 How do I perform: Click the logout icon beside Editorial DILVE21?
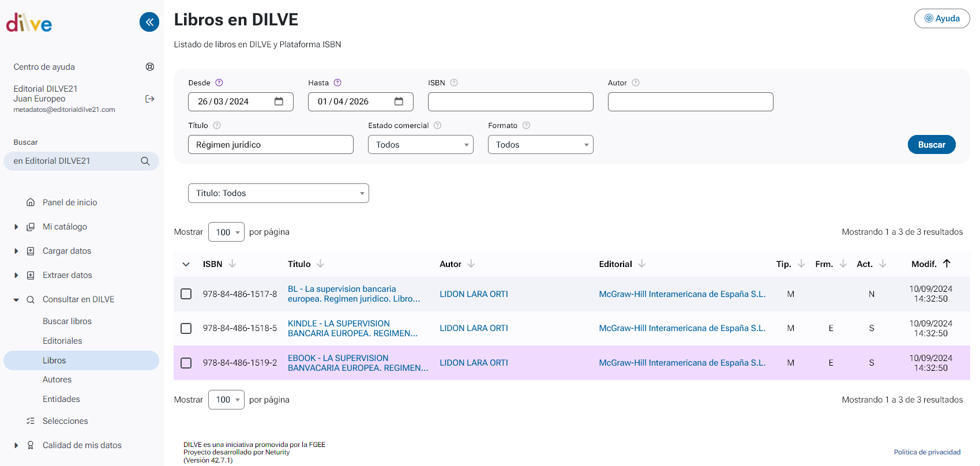tap(150, 99)
